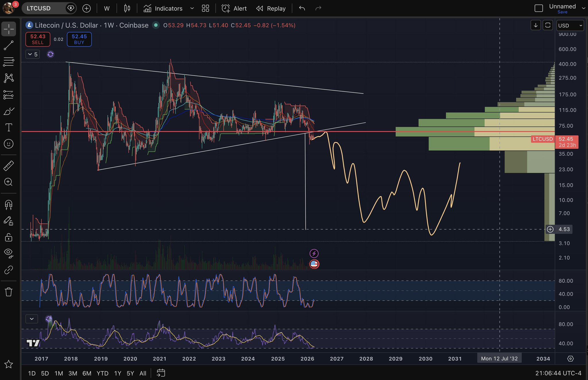Open the USD currency dropdown
588x380 pixels.
[570, 26]
